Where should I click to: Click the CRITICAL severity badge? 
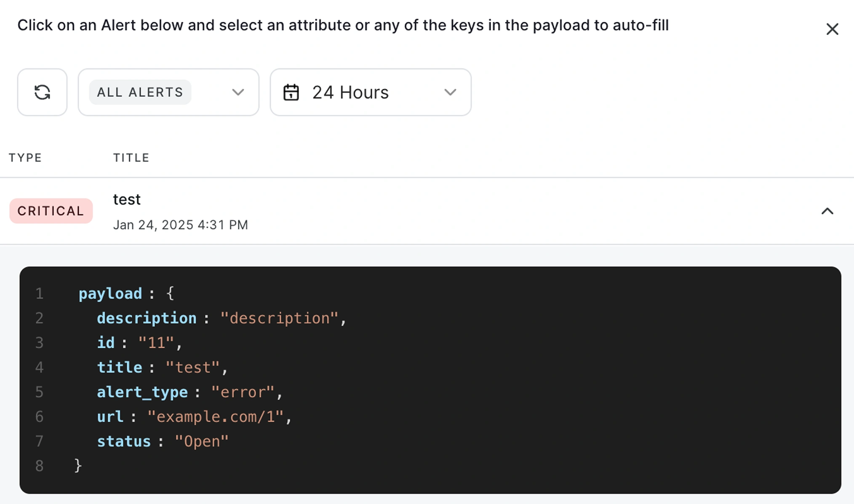click(x=51, y=211)
